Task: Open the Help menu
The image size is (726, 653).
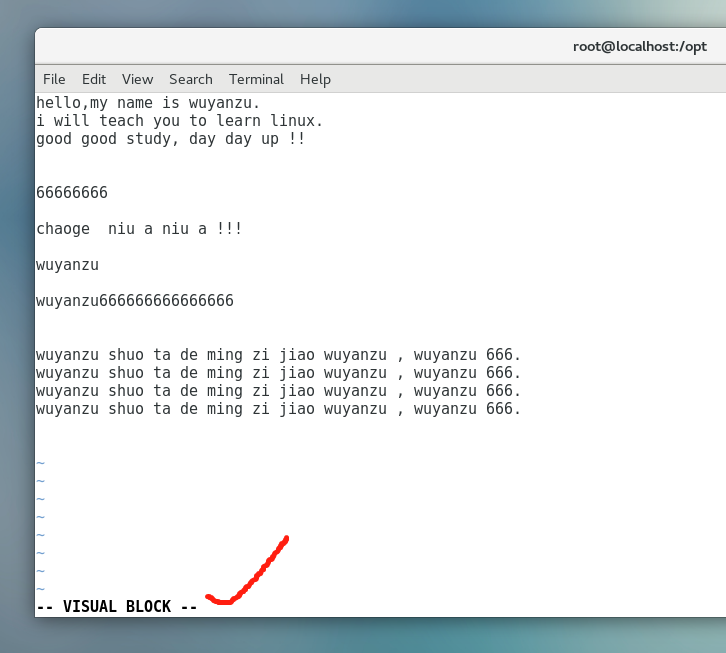Action: click(x=315, y=79)
